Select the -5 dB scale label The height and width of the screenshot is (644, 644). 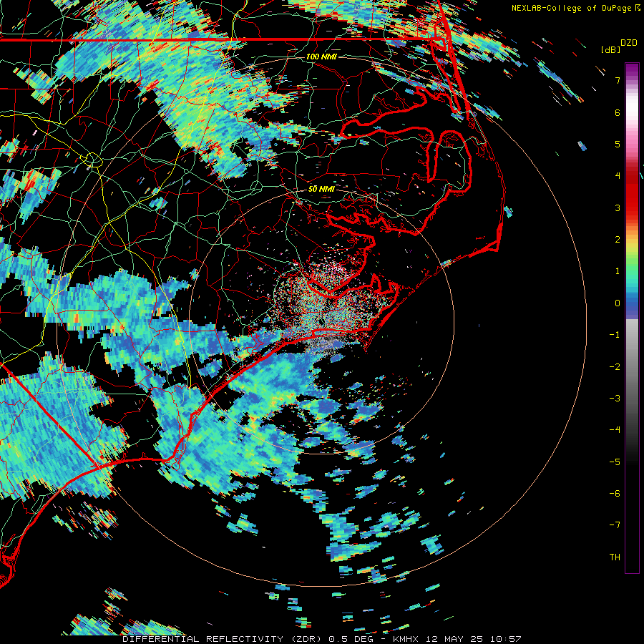point(615,462)
